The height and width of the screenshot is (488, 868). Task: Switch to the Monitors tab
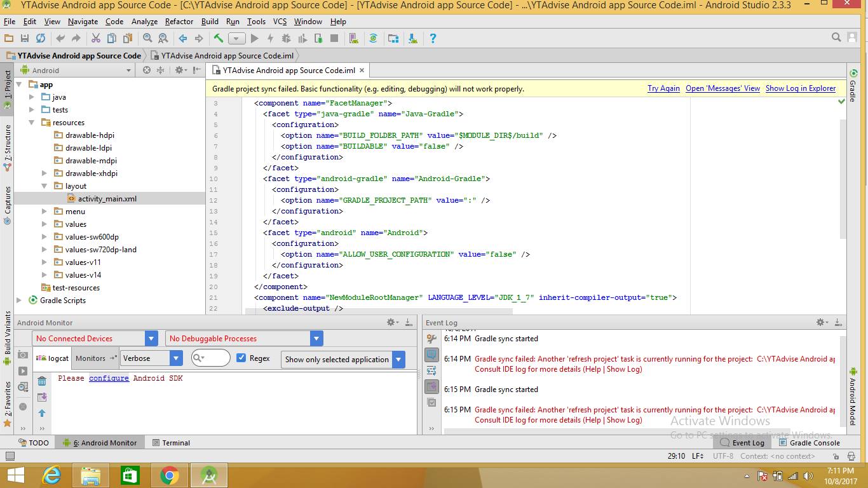(x=97, y=358)
